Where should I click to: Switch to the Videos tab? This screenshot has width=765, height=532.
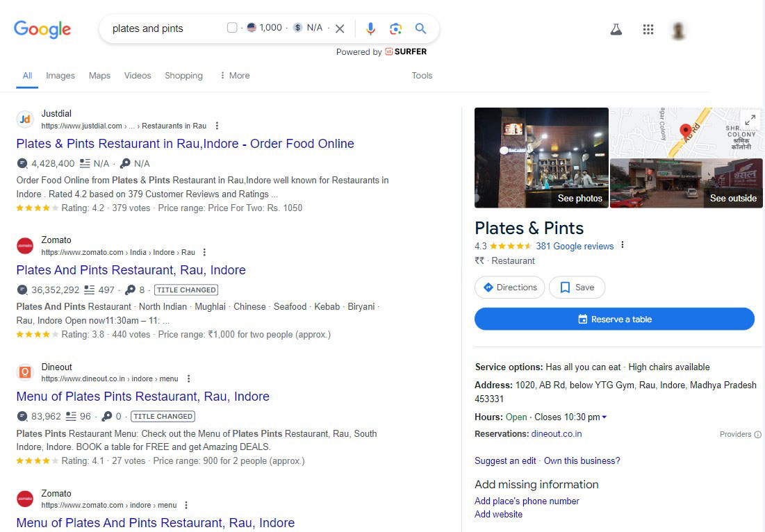tap(138, 76)
